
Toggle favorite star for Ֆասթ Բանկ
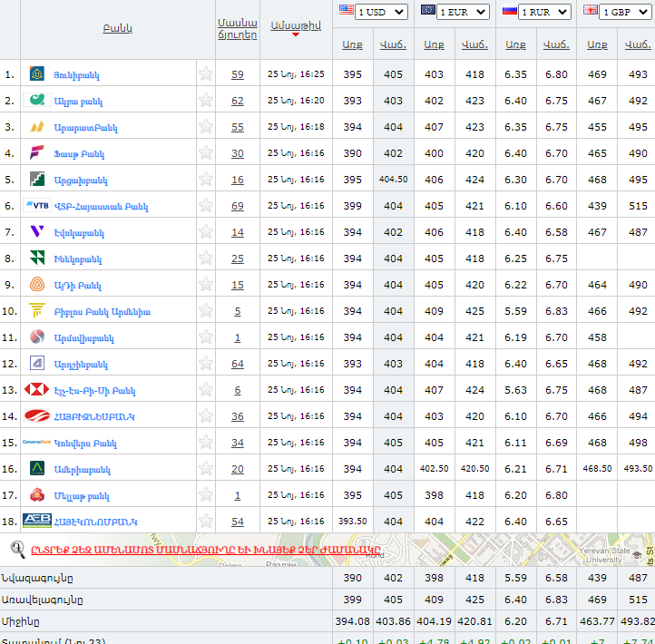(206, 153)
